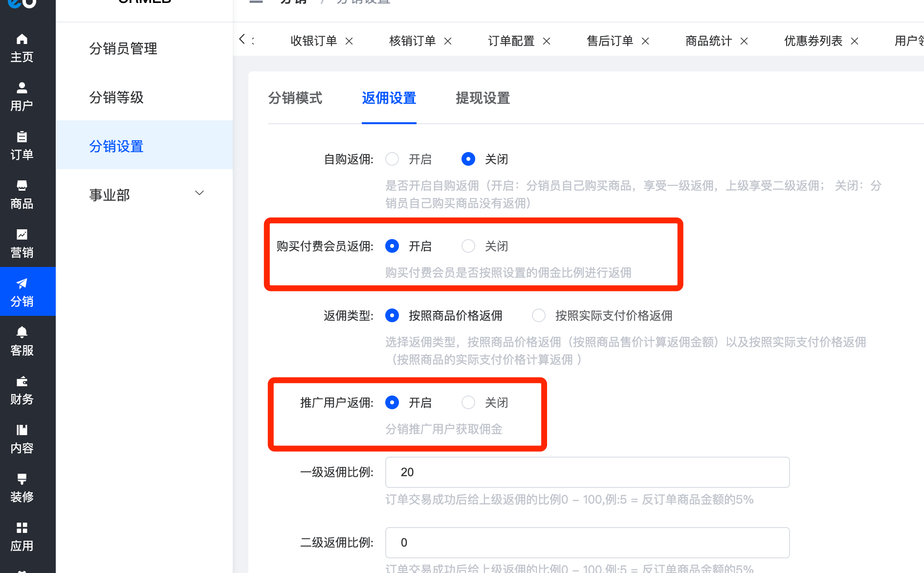Select 关闭 for 购买付费会员返佣
The width and height of the screenshot is (924, 573).
pos(468,246)
